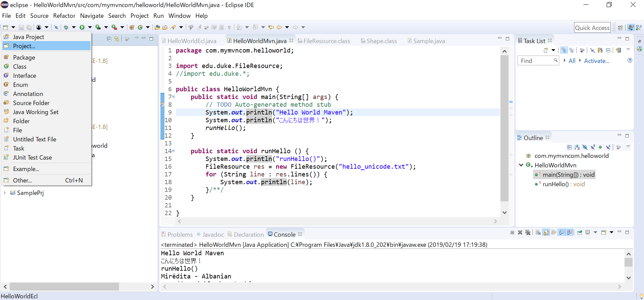The width and height of the screenshot is (644, 300).
Task: Click the Package Explorer horizontal scrollbar thumb
Action: 64,287
